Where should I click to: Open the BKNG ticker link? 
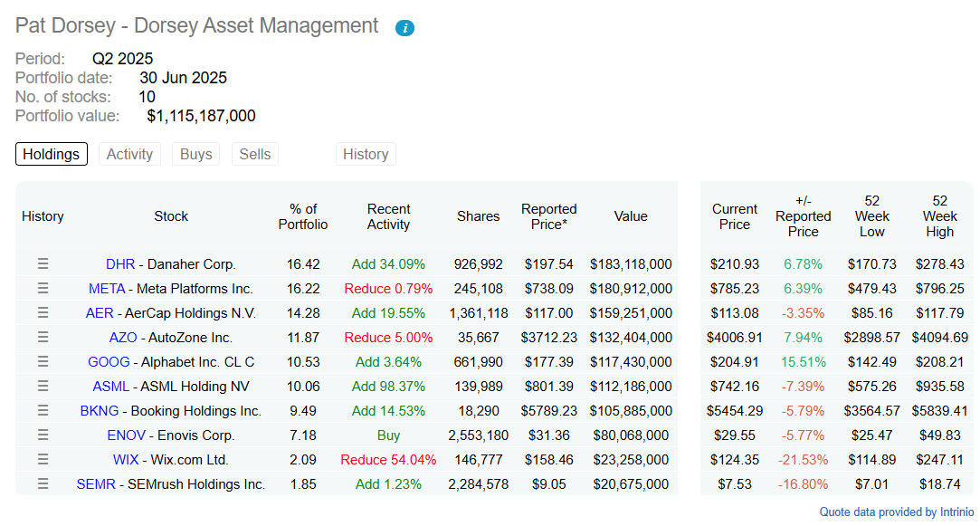click(x=100, y=410)
